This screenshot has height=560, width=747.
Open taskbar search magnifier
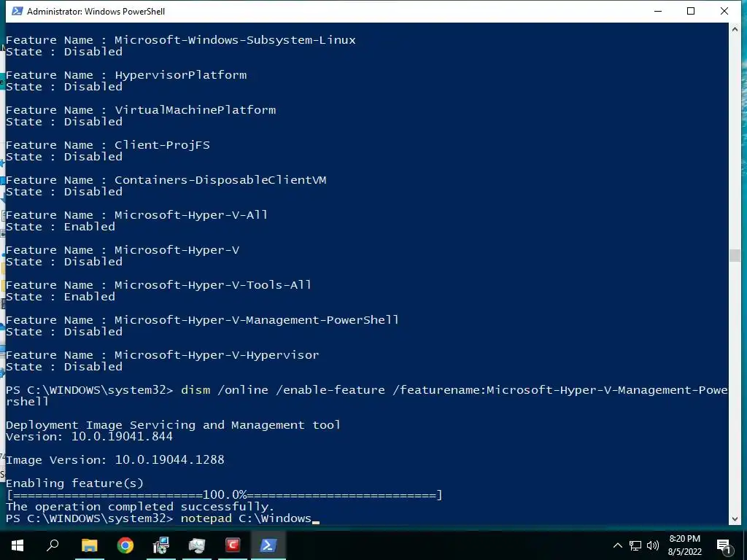[x=53, y=545]
